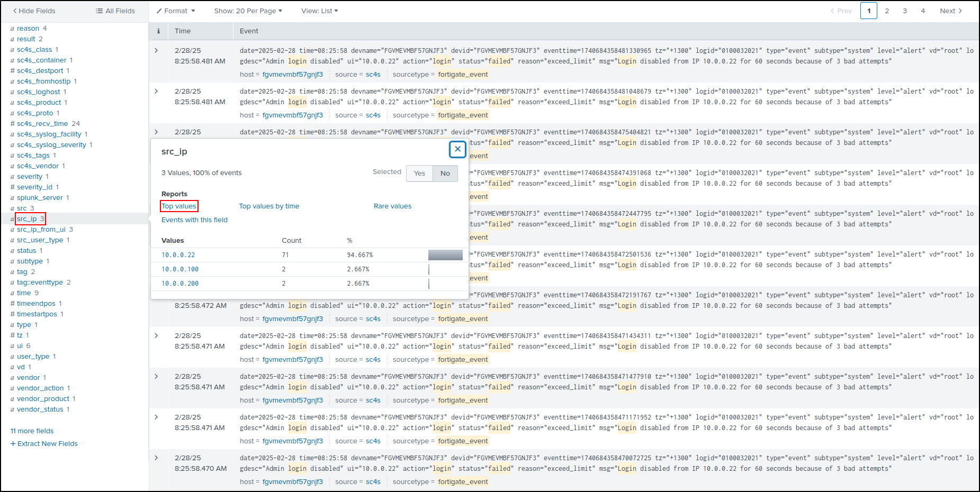Select the severity_id field
This screenshot has height=492, width=980.
(x=34, y=187)
